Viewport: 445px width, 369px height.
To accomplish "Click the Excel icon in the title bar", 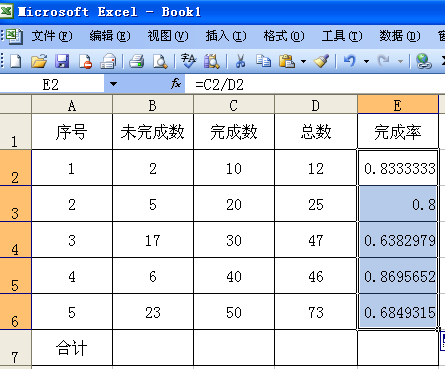I will 6,12.
